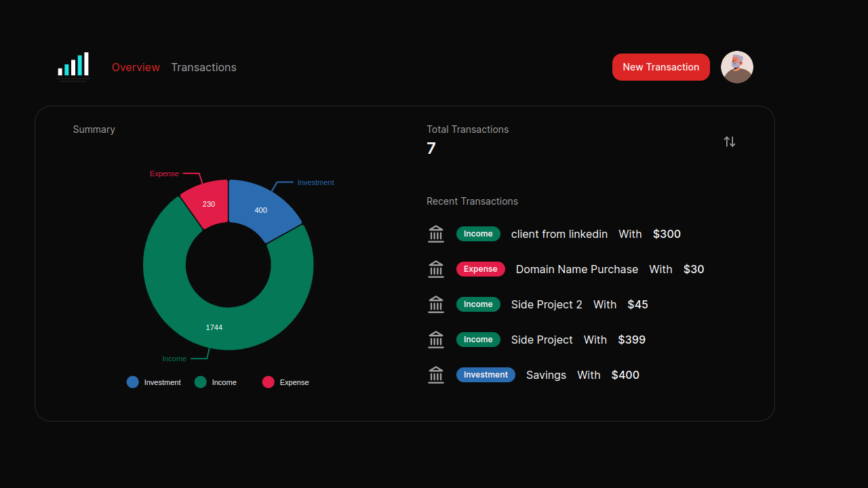Viewport: 868px width, 488px height.
Task: Click the Investment legend entry below the chart
Action: pos(155,382)
